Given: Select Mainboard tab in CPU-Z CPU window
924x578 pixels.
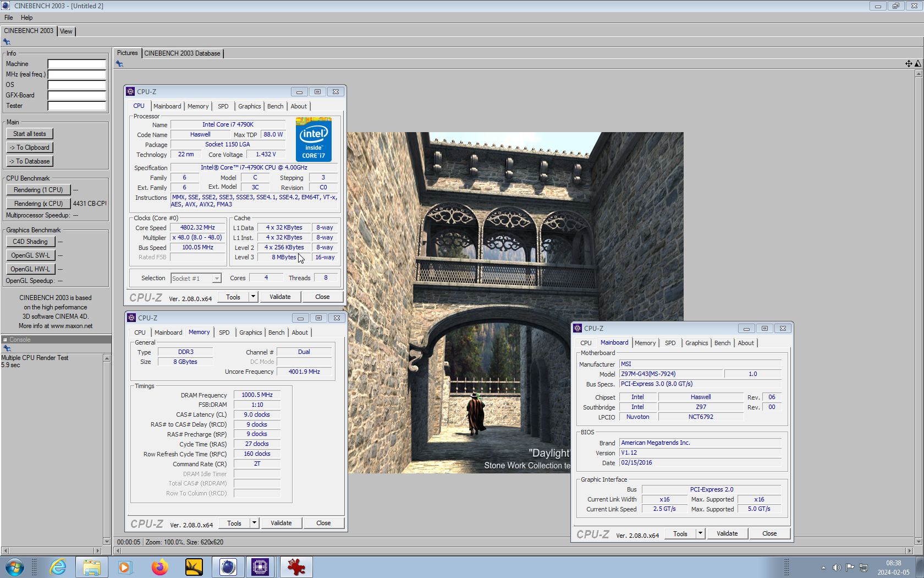Looking at the screenshot, I should click(167, 106).
